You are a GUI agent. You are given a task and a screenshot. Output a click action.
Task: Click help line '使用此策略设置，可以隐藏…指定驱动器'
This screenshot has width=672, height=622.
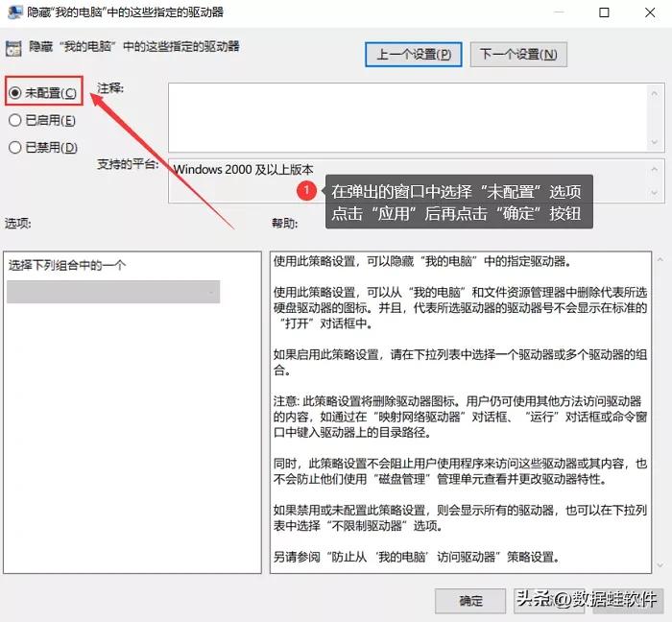click(422, 261)
